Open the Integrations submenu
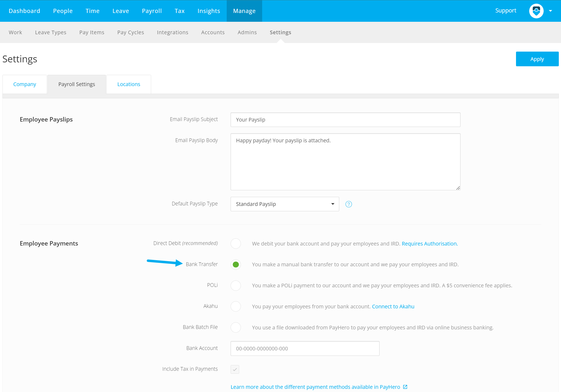 point(172,32)
